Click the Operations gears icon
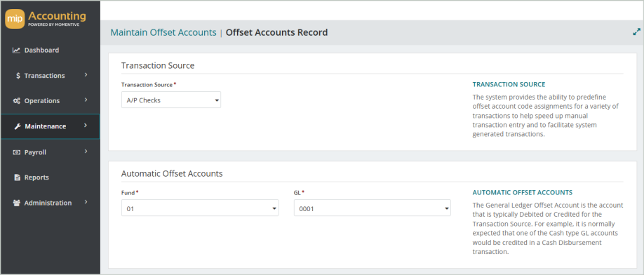644x275 pixels. (16, 101)
